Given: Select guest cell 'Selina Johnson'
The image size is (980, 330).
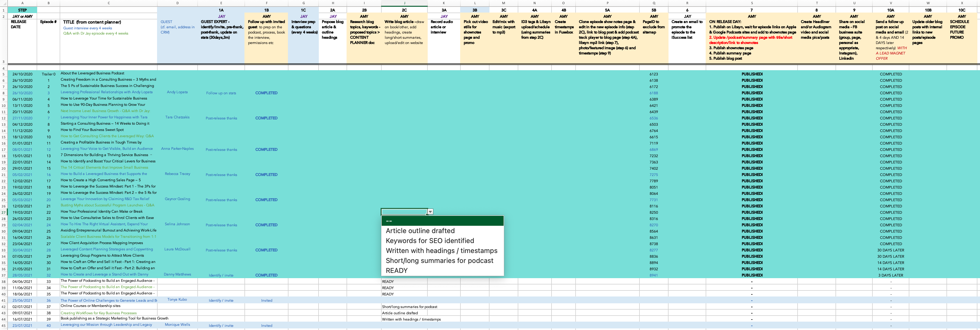Looking at the screenshot, I should tap(177, 224).
